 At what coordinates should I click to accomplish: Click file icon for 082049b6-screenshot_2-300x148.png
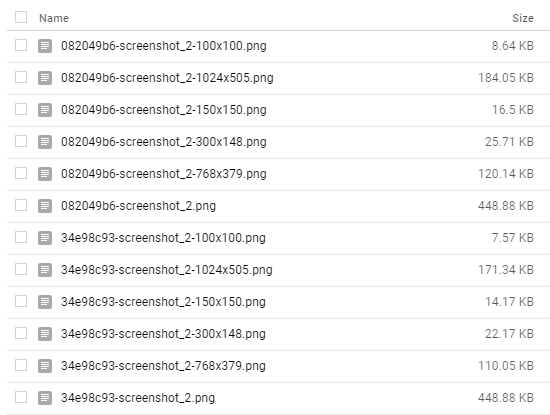click(x=45, y=142)
